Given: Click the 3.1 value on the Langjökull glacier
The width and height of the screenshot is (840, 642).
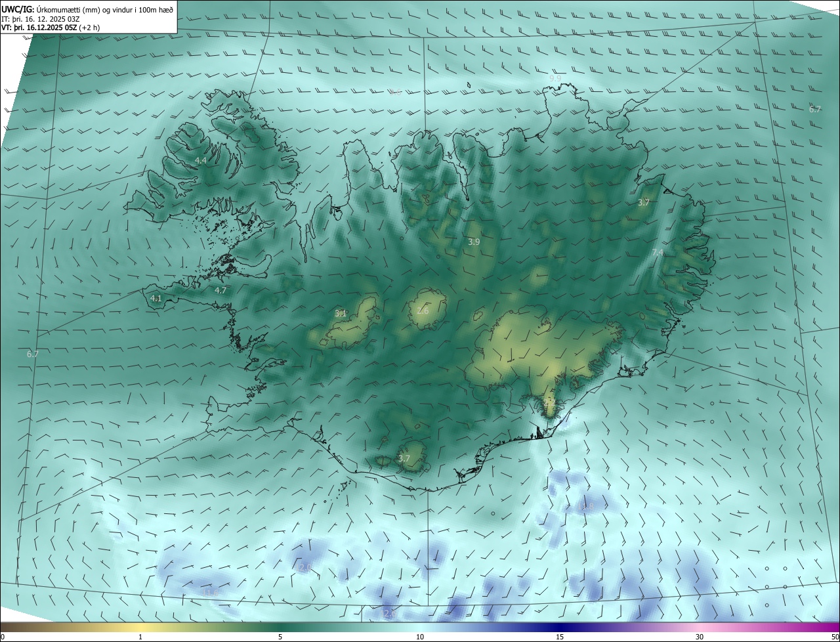Looking at the screenshot, I should pos(341,313).
